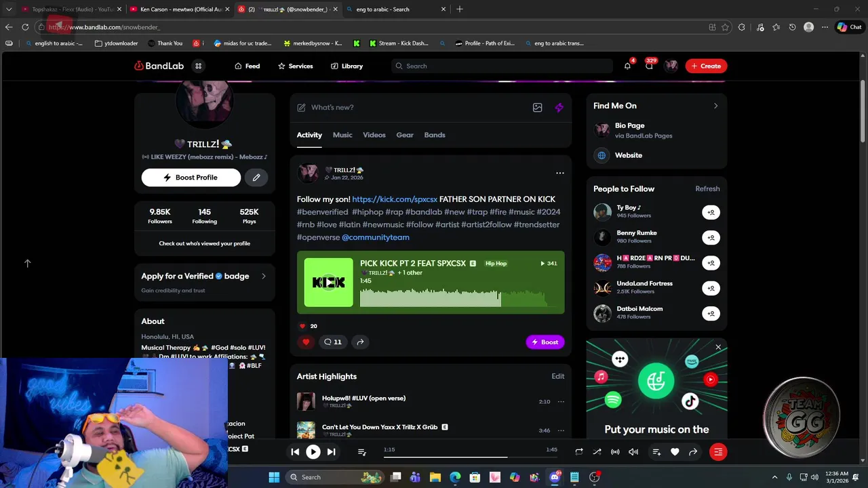Click the Create button
868x488 pixels.
[706, 66]
